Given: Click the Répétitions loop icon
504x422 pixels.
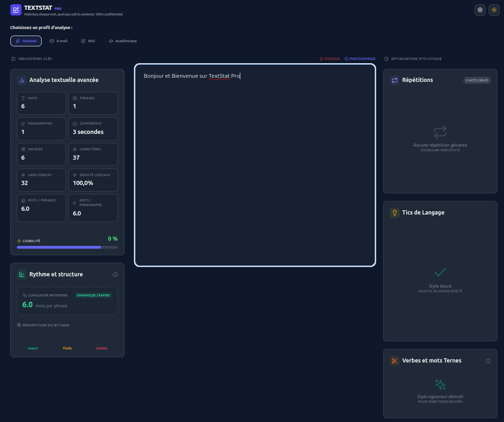Looking at the screenshot, I should click(x=395, y=80).
